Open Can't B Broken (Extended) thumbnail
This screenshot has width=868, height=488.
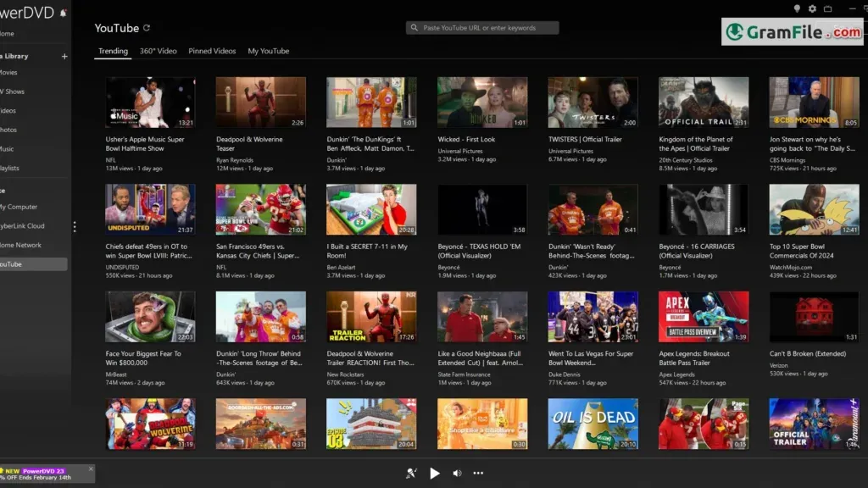click(815, 317)
